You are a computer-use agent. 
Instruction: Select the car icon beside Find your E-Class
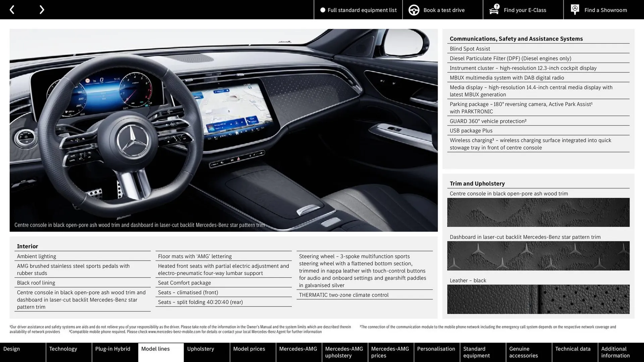(494, 10)
